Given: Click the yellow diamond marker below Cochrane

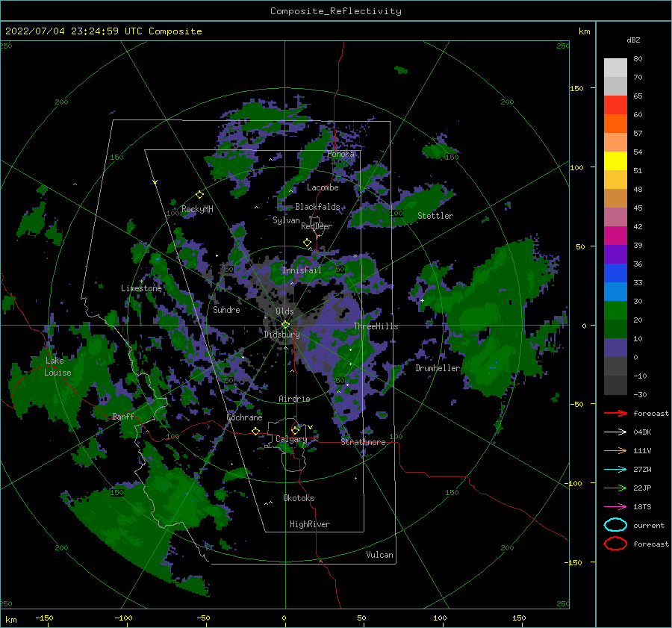Looking at the screenshot, I should 256,431.
